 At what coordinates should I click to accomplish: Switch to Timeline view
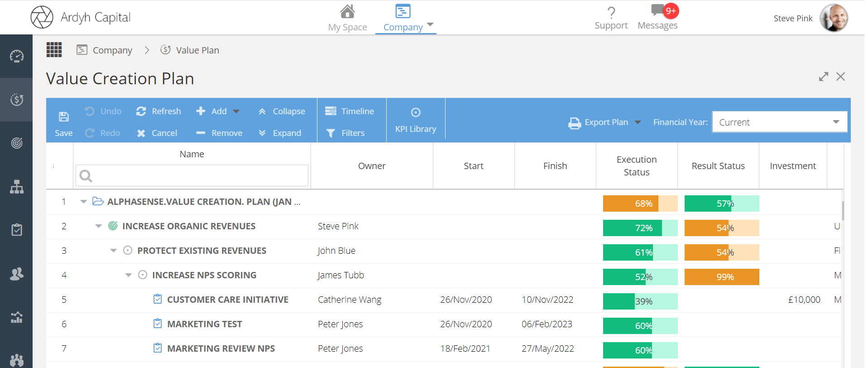350,111
